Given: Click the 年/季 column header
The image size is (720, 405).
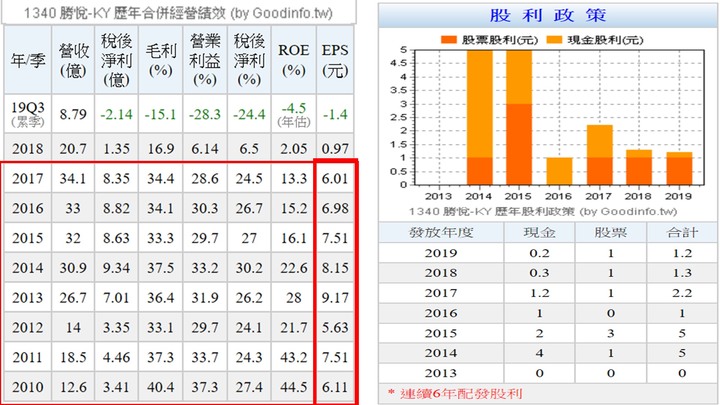Looking at the screenshot, I should pyautogui.click(x=28, y=60).
